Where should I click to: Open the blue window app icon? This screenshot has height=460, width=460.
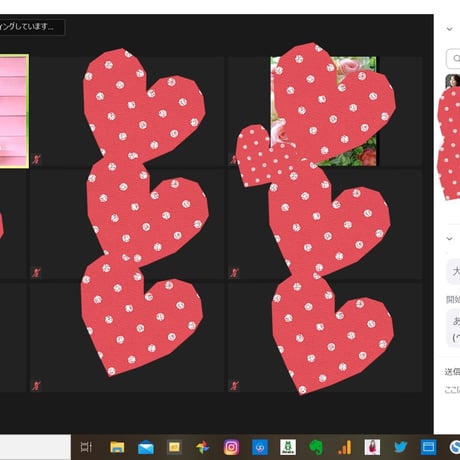coord(428,447)
